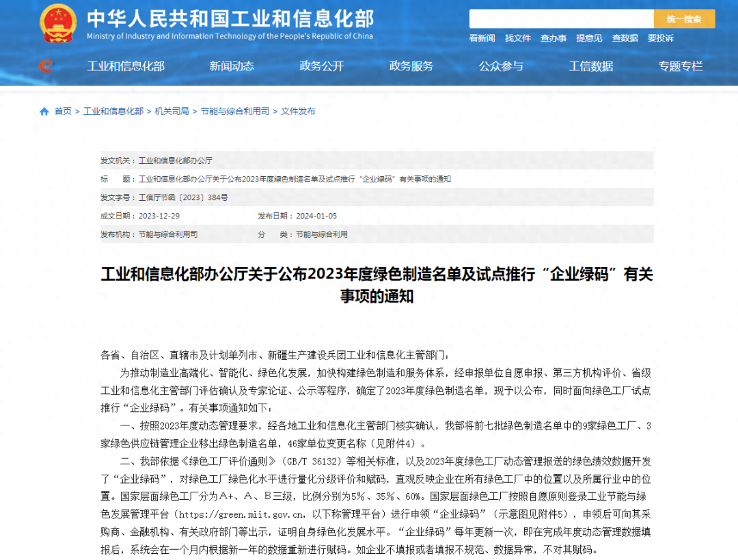This screenshot has height=560, width=738.
Task: Select the 政务公开 menu item
Action: (x=322, y=66)
